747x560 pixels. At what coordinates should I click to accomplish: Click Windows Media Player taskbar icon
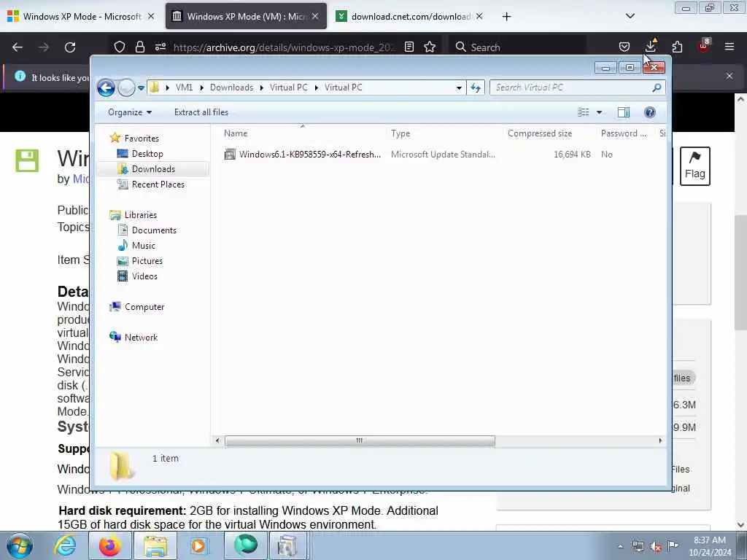point(198,545)
